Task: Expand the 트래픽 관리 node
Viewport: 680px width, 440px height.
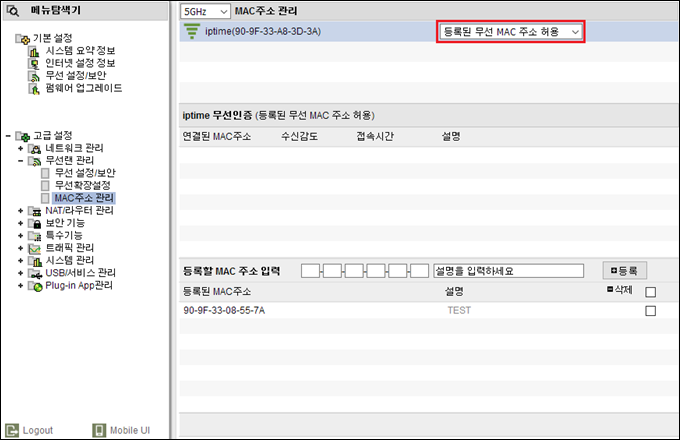Action: (20, 248)
